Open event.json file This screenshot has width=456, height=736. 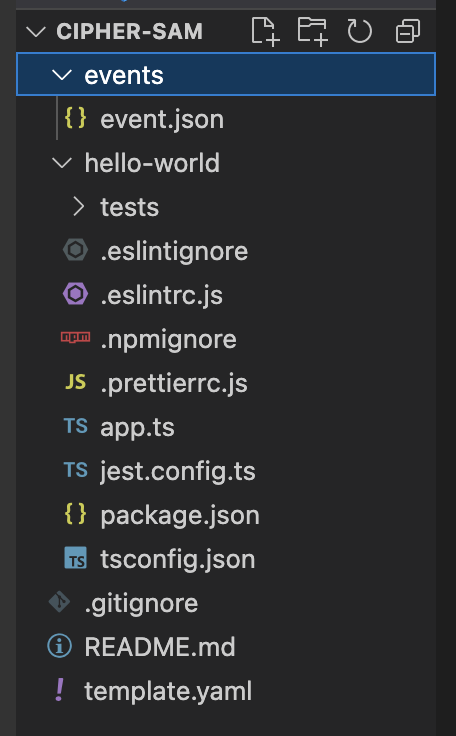(226, 119)
